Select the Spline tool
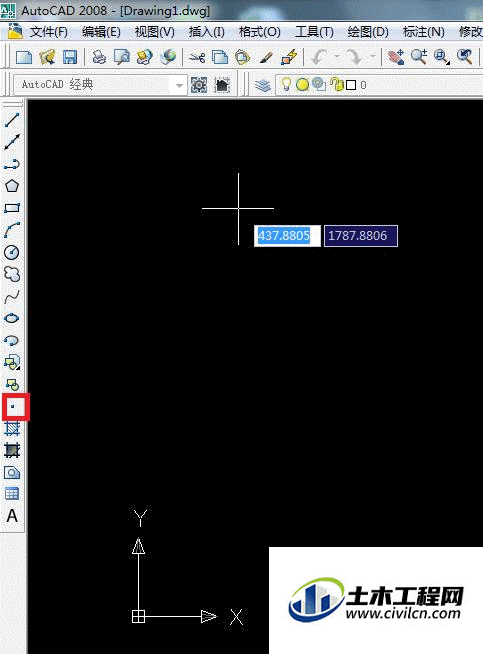The height and width of the screenshot is (654, 483). [x=12, y=297]
